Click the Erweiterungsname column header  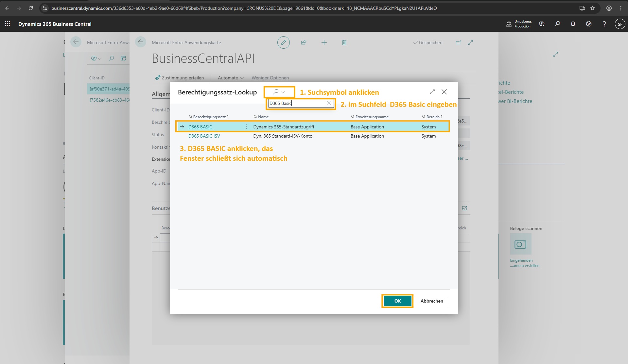click(370, 117)
